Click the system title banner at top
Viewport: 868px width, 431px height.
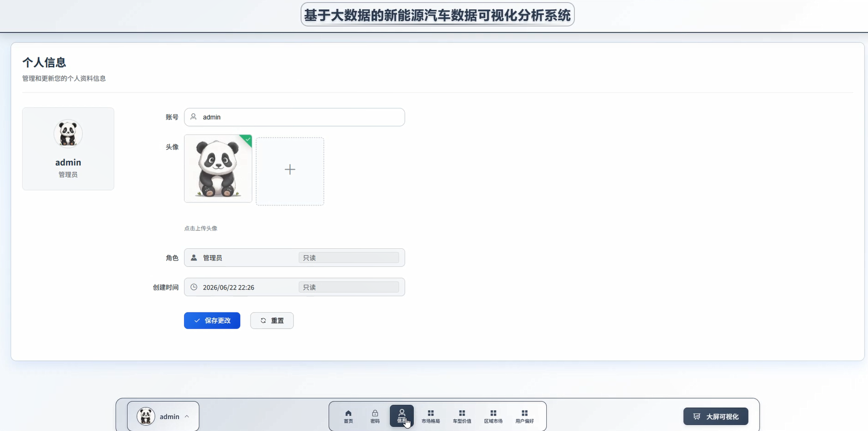(x=437, y=15)
